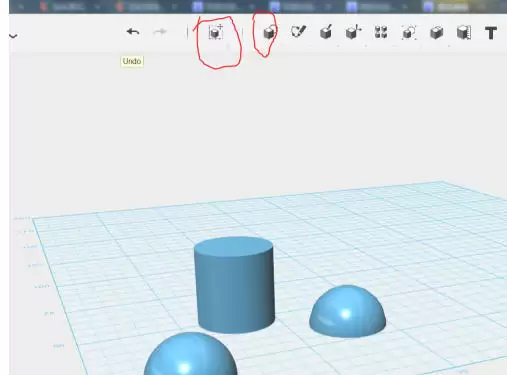Click the greyed Redo arrow
This screenshot has width=507, height=375.
click(x=159, y=32)
